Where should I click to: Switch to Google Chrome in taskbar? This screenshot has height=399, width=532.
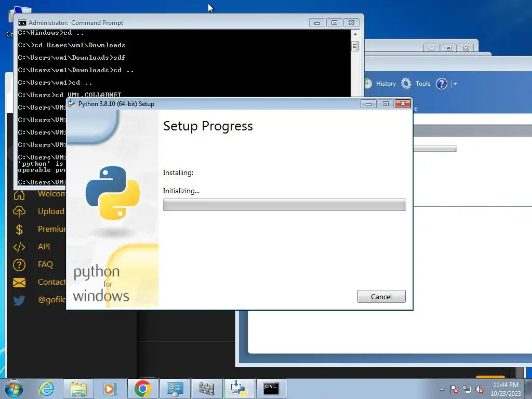pyautogui.click(x=142, y=389)
